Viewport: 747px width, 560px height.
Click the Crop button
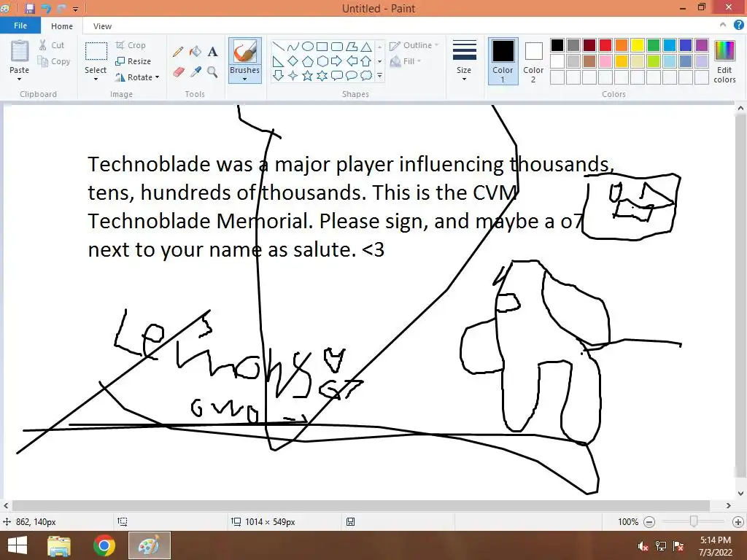[131, 45]
